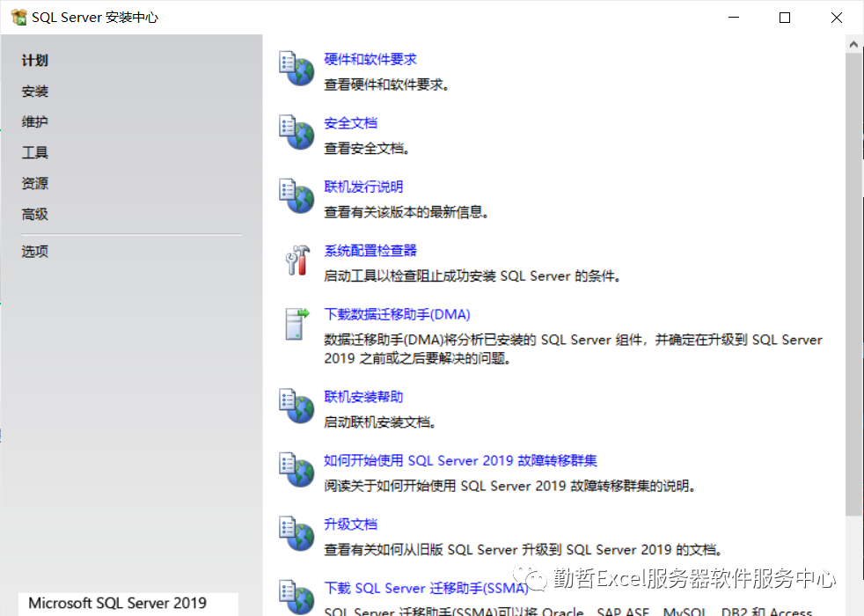The image size is (864, 616).
Task: Click the server download icon beside 下载数据迁移助手
Action: coord(297,324)
